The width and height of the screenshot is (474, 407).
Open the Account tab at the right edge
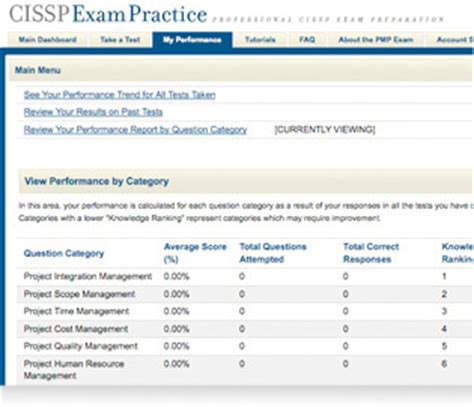point(450,40)
